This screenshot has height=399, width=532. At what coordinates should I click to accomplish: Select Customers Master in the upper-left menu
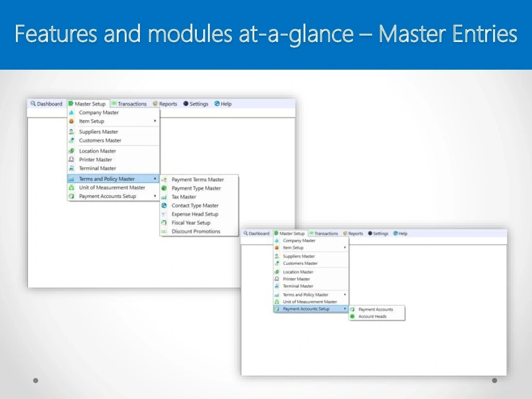coord(113,140)
